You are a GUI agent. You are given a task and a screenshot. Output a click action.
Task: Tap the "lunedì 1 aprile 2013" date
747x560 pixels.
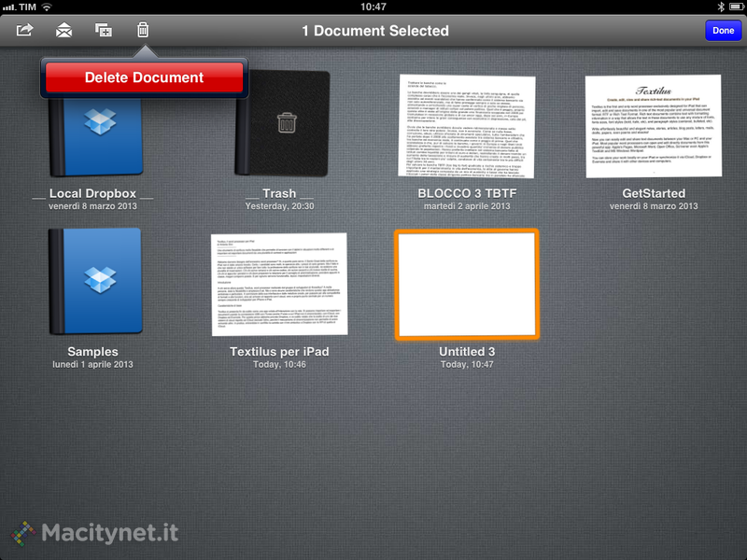coord(92,364)
